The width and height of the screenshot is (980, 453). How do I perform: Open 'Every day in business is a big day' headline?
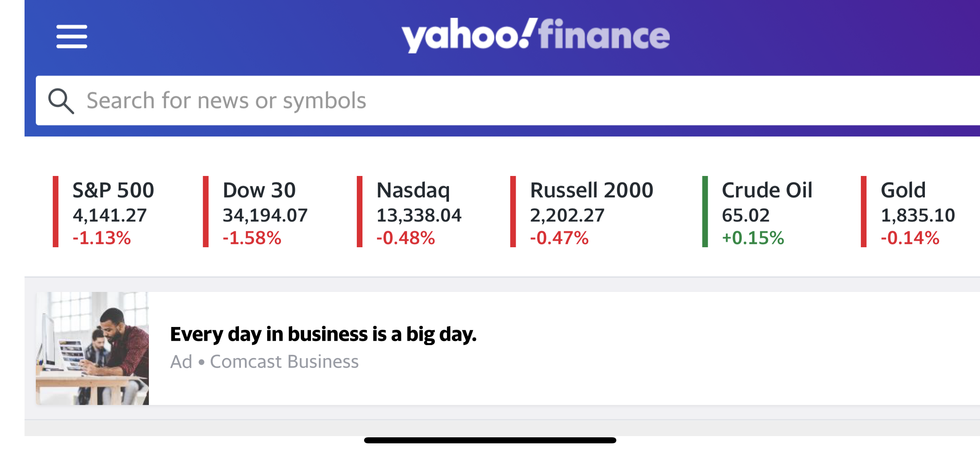click(x=323, y=334)
